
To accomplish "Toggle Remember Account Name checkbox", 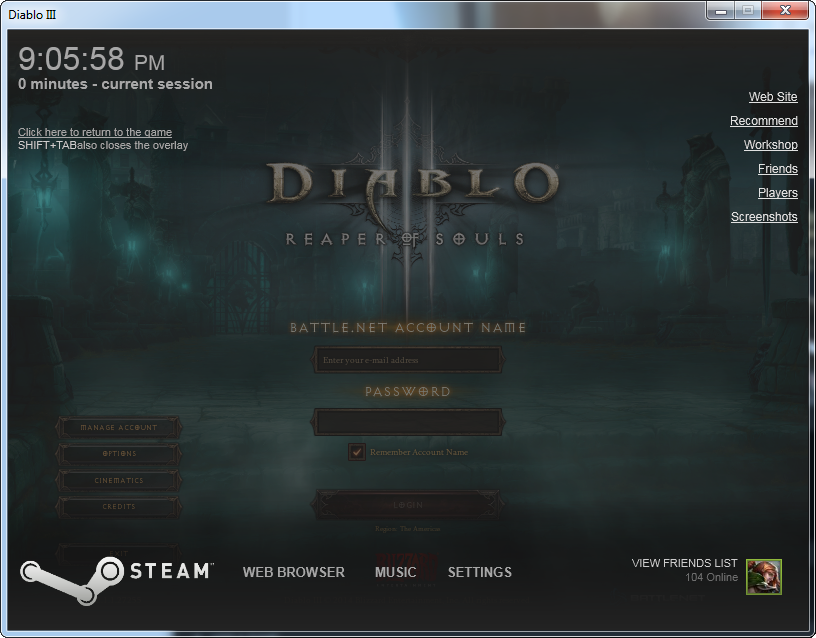I will [356, 452].
